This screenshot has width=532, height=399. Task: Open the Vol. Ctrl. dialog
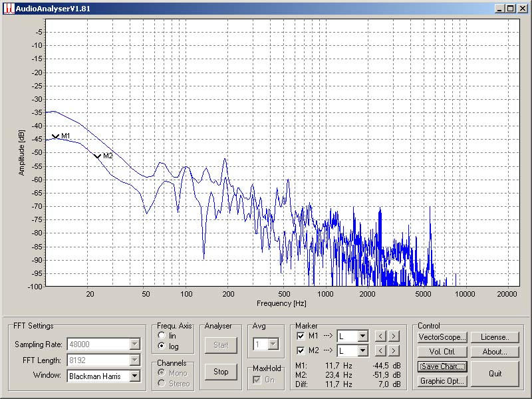[442, 352]
